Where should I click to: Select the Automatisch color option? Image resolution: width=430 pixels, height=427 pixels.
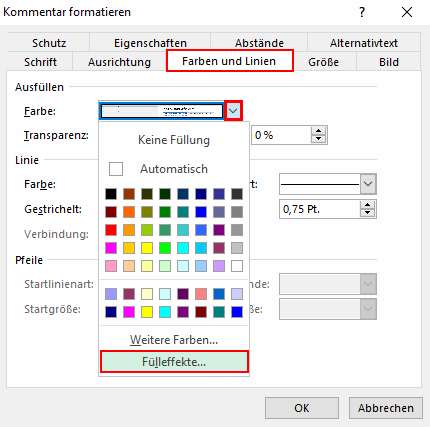174,169
